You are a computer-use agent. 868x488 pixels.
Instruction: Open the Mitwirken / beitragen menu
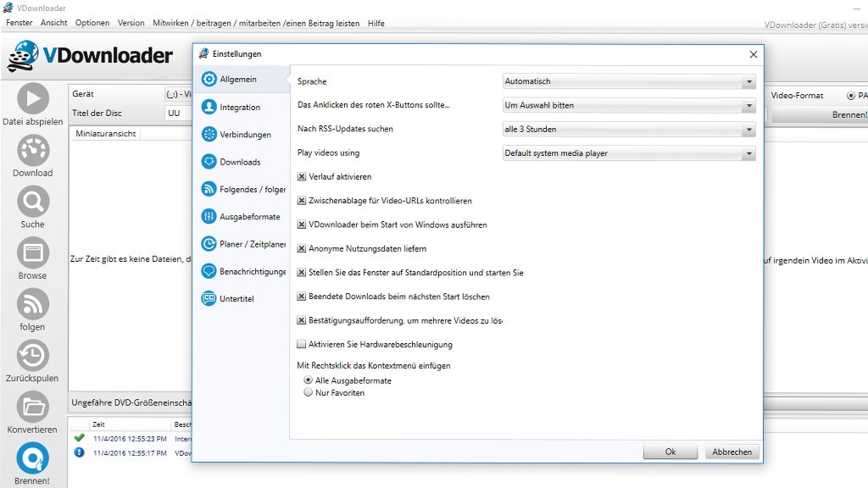256,23
